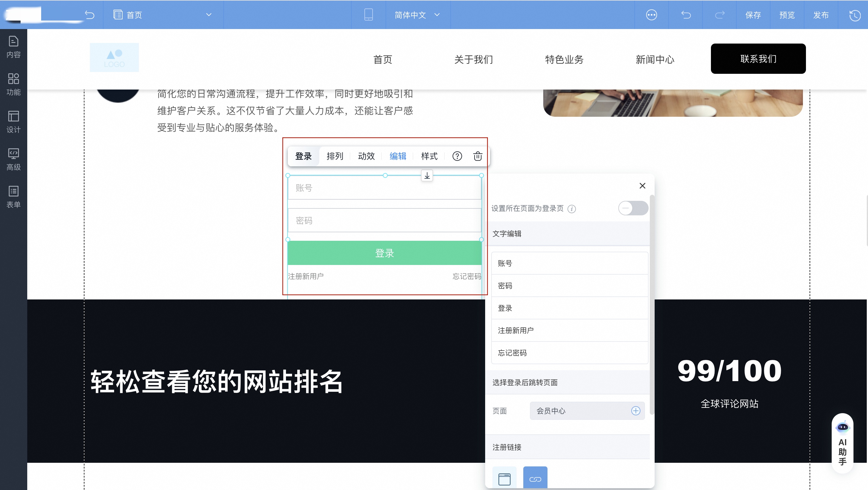Image resolution: width=868 pixels, height=490 pixels.
Task: Enable 设置所在页面为登录页 toggle
Action: (633, 208)
